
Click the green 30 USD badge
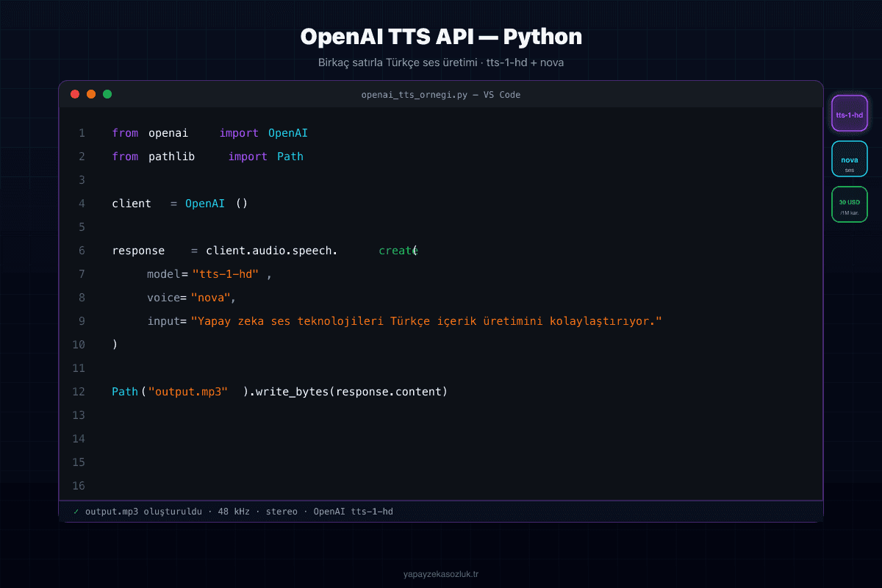click(850, 204)
